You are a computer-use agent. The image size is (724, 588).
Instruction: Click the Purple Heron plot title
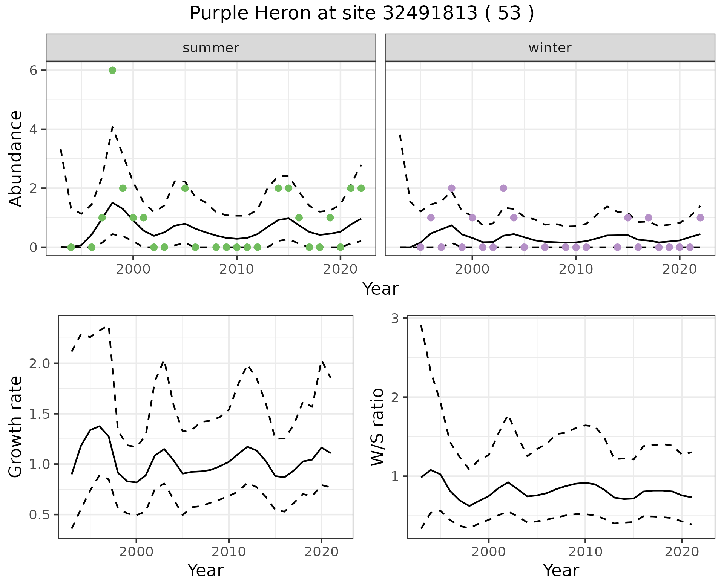362,14
